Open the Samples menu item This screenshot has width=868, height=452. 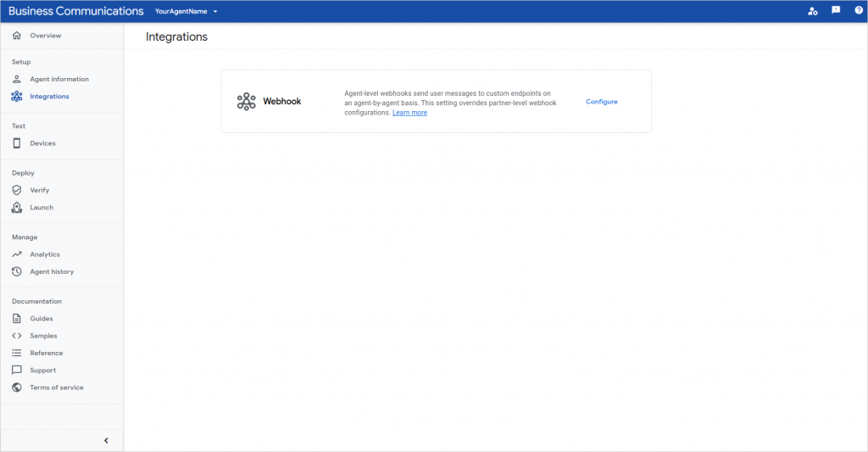(43, 336)
